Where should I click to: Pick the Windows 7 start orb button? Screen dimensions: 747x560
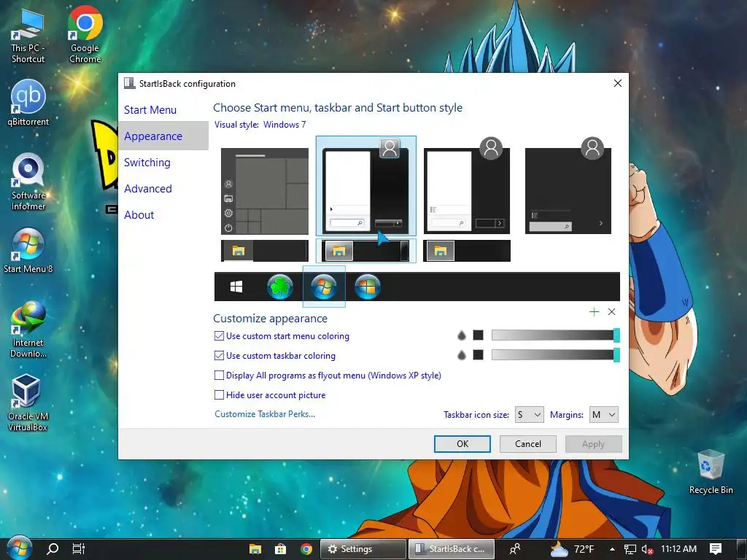click(324, 287)
